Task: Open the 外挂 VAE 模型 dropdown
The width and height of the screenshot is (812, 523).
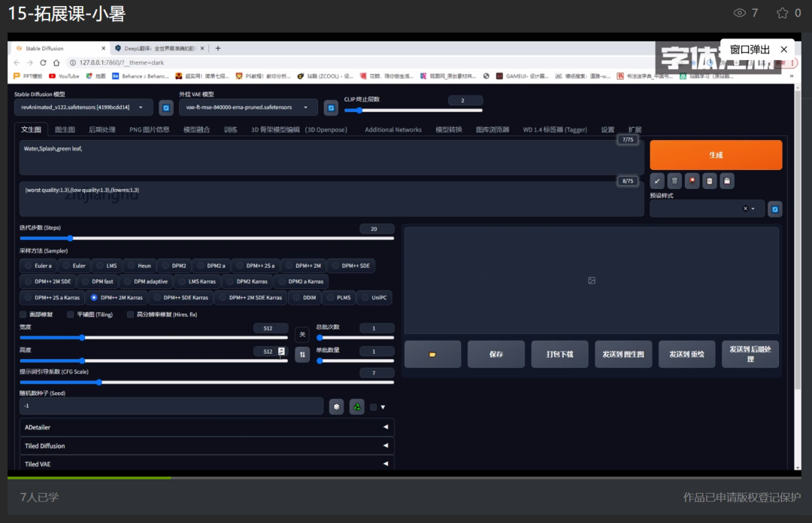Action: pos(249,108)
